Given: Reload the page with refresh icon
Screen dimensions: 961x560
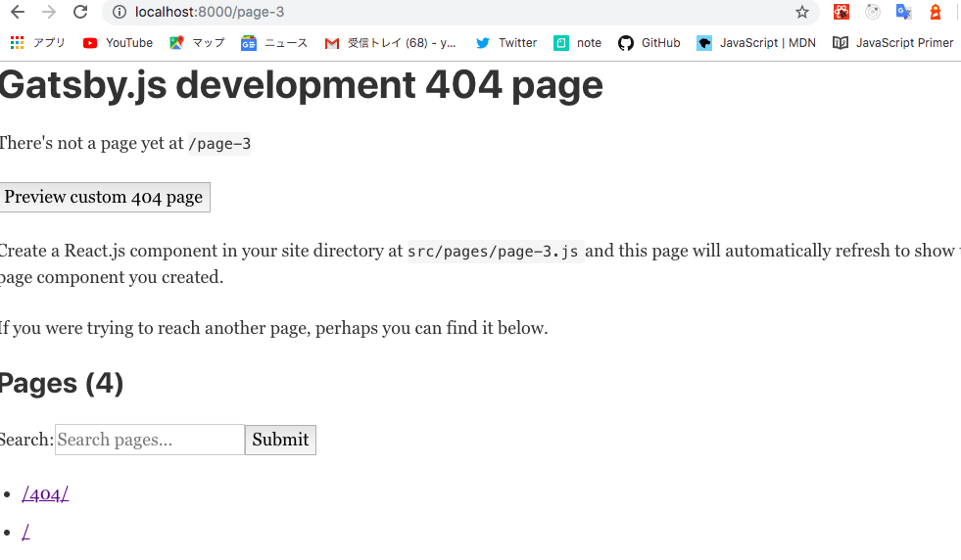Looking at the screenshot, I should (80, 12).
